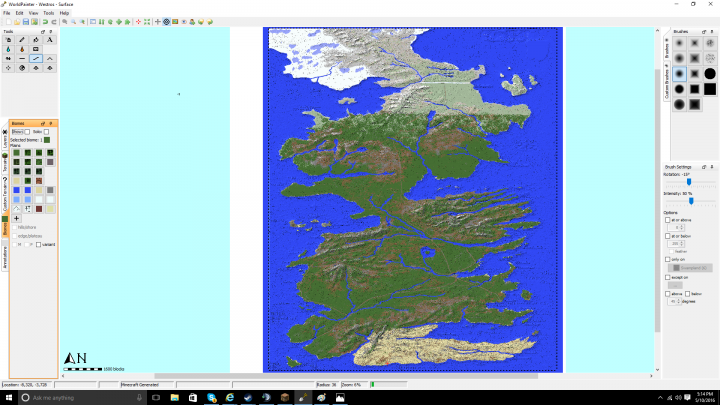Select the large solid black square brush
720x405 pixels.
pos(709,88)
